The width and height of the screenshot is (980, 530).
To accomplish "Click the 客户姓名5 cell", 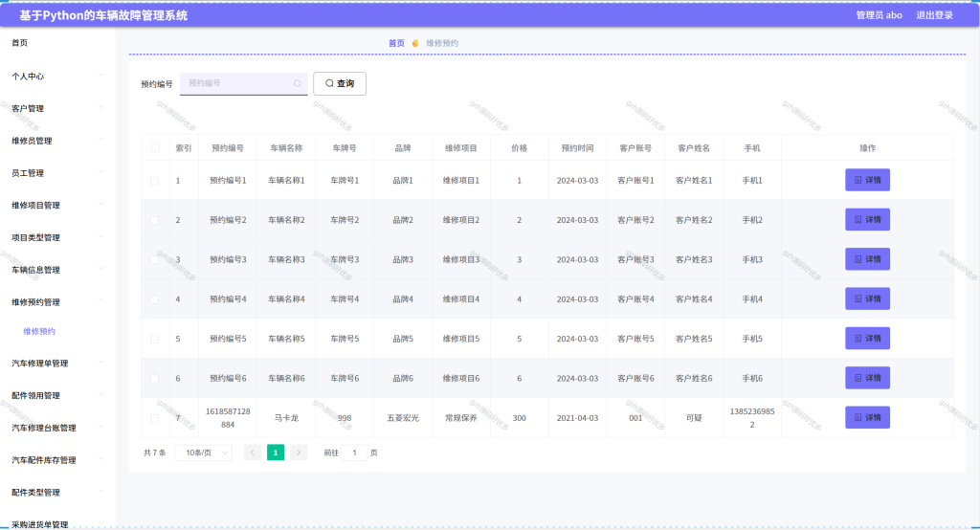I will point(694,339).
